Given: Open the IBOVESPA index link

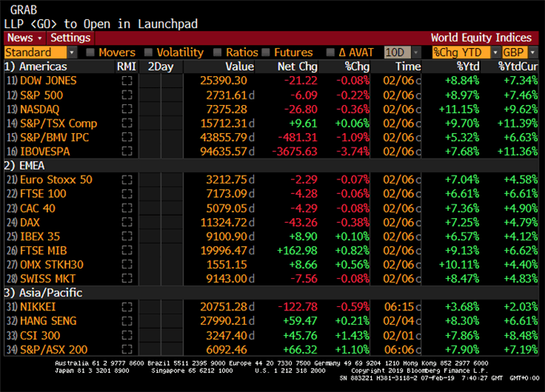Looking at the screenshot, I should 45,152.
